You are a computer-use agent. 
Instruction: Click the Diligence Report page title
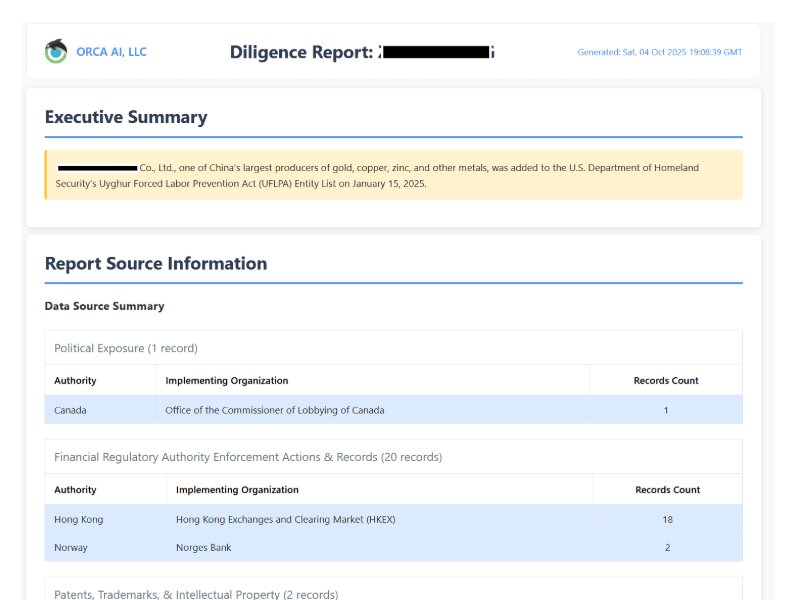coord(300,51)
